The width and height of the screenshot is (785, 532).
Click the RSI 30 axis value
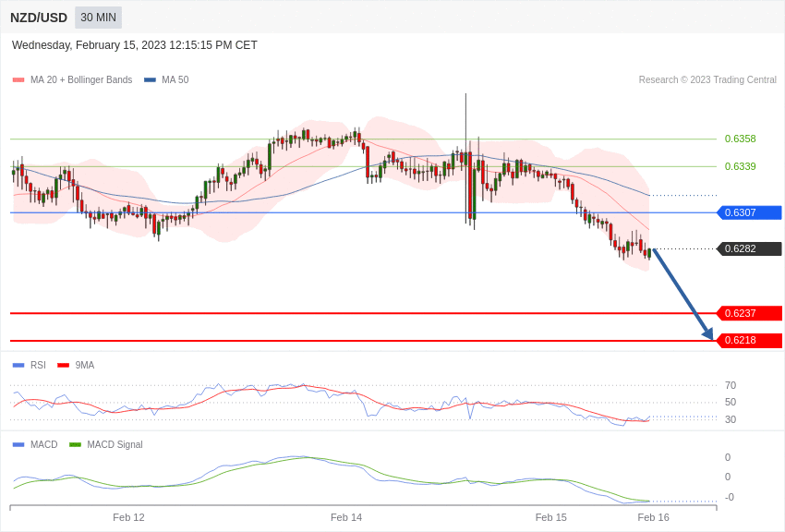coord(731,419)
